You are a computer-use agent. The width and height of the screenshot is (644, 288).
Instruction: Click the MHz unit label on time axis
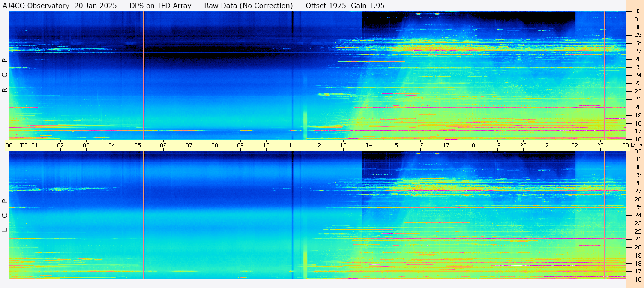point(636,145)
